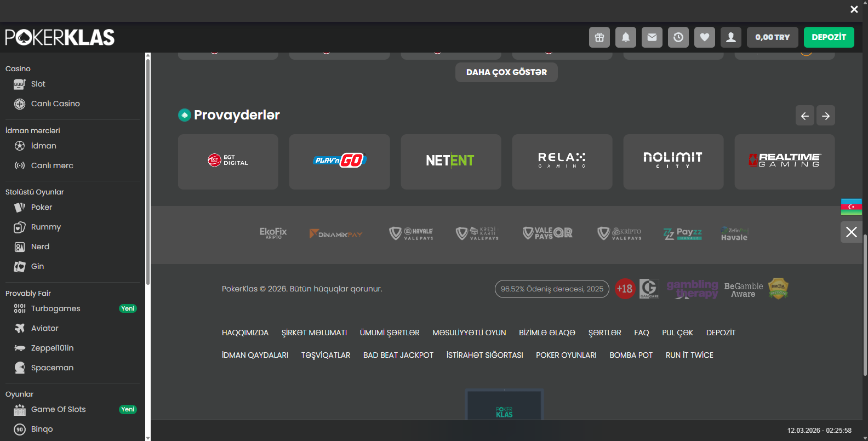The width and height of the screenshot is (868, 441).
Task: Open the messages envelope icon
Action: pos(652,37)
